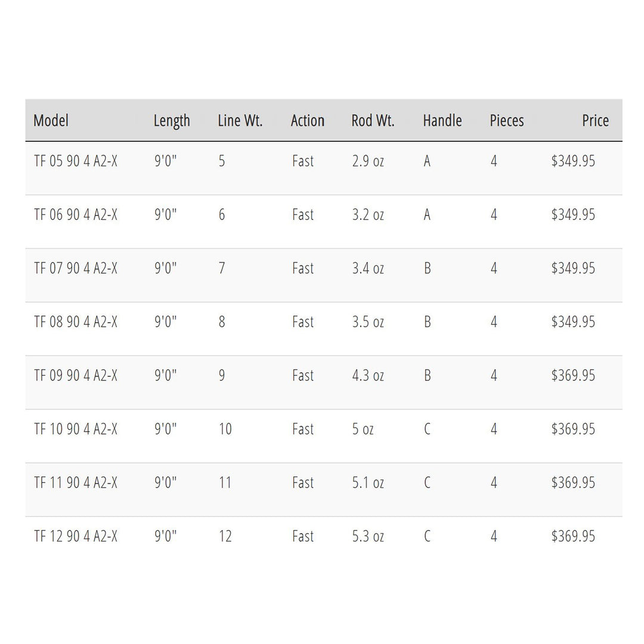Click the 5 oz rod weight cell
644x644 pixels.
tap(363, 429)
